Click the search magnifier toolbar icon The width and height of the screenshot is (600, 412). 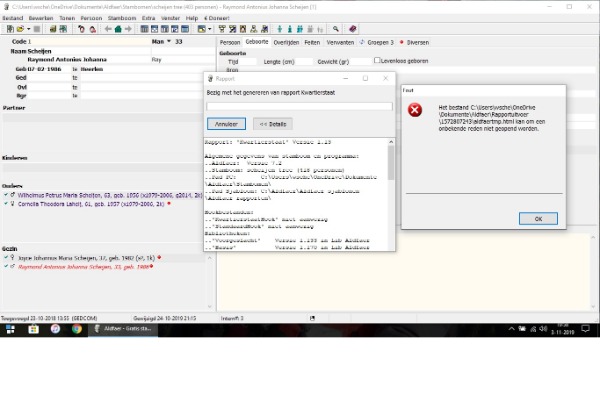point(336,30)
